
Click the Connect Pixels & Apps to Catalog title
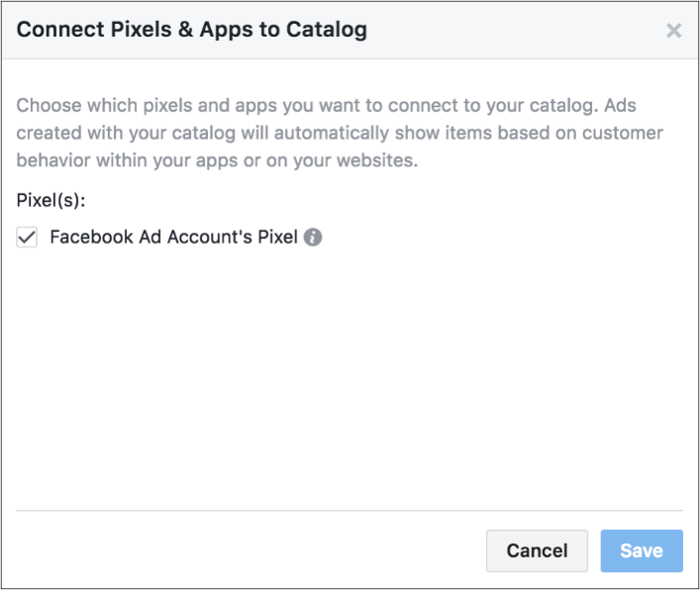pyautogui.click(x=192, y=30)
